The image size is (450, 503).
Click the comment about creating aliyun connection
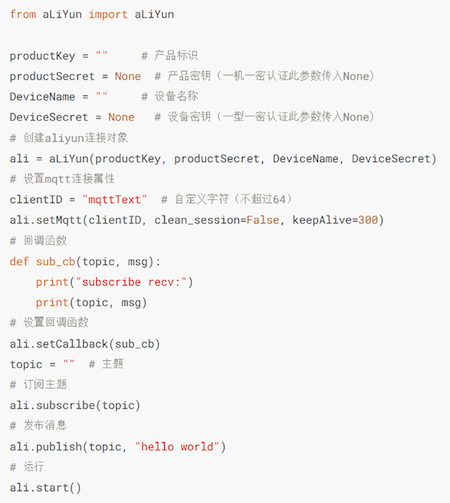pos(69,138)
